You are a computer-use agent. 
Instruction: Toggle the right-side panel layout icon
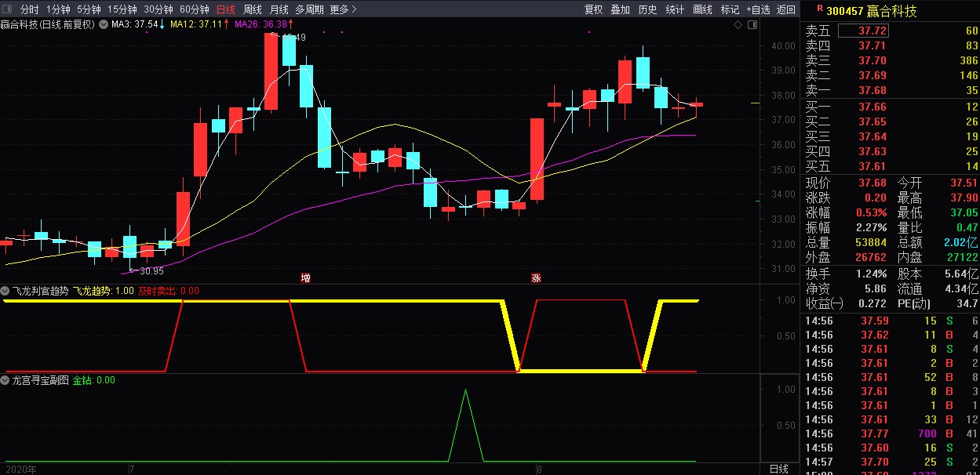(x=753, y=25)
